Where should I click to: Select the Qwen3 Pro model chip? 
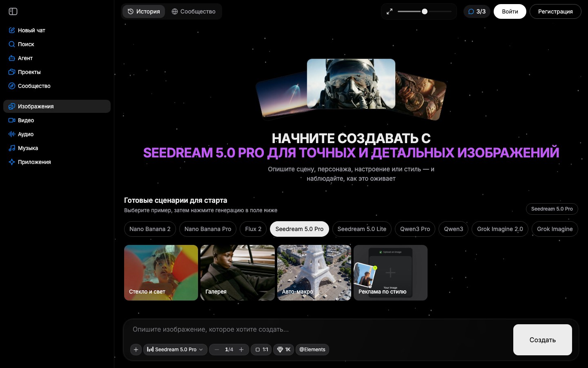coord(415,229)
